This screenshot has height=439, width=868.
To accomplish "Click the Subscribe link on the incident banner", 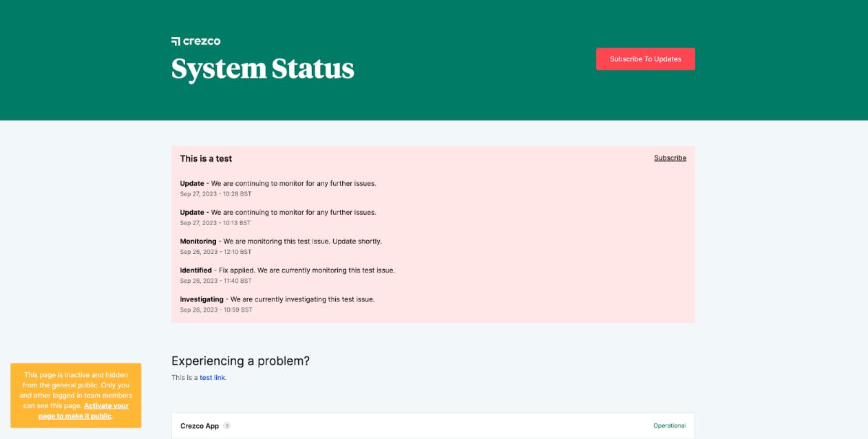I will pyautogui.click(x=669, y=158).
